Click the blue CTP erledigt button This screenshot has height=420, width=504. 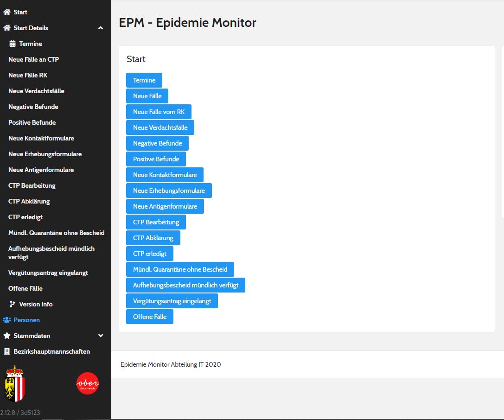pyautogui.click(x=150, y=254)
